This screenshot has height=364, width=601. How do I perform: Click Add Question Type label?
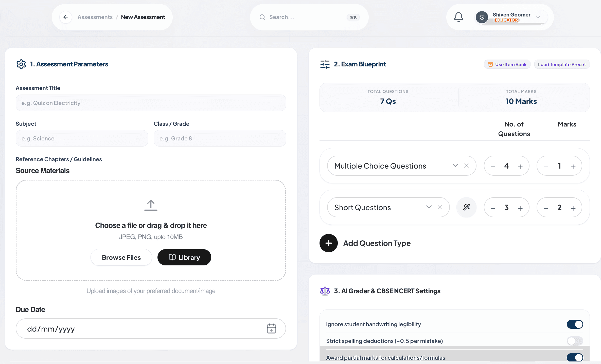(377, 243)
